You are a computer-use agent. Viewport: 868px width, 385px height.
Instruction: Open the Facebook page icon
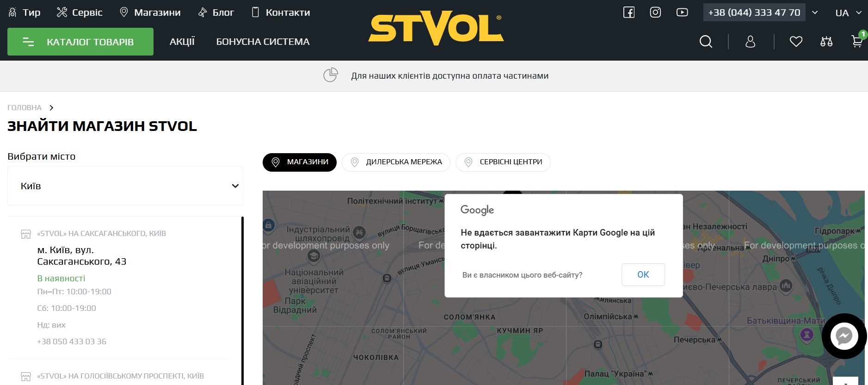(629, 12)
